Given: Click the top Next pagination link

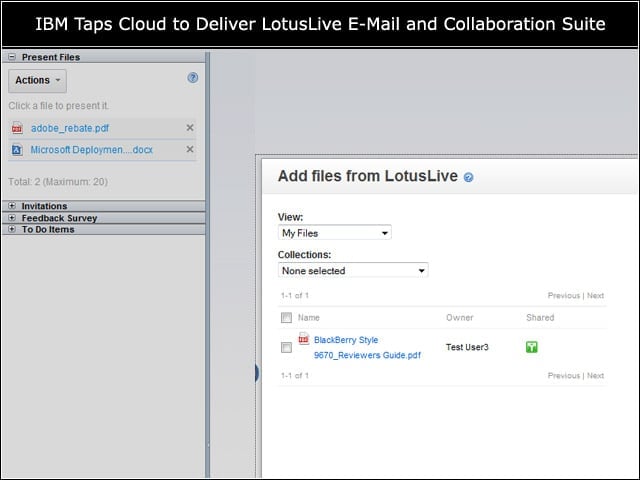Looking at the screenshot, I should point(595,296).
